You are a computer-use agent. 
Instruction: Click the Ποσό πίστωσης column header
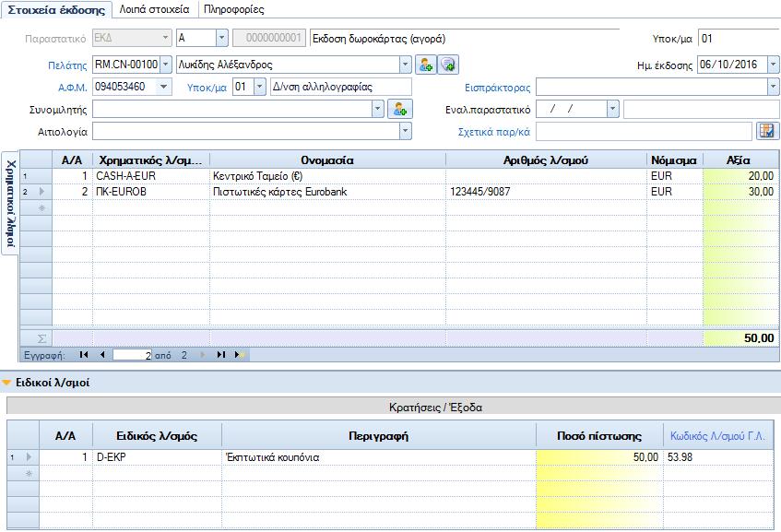point(599,436)
